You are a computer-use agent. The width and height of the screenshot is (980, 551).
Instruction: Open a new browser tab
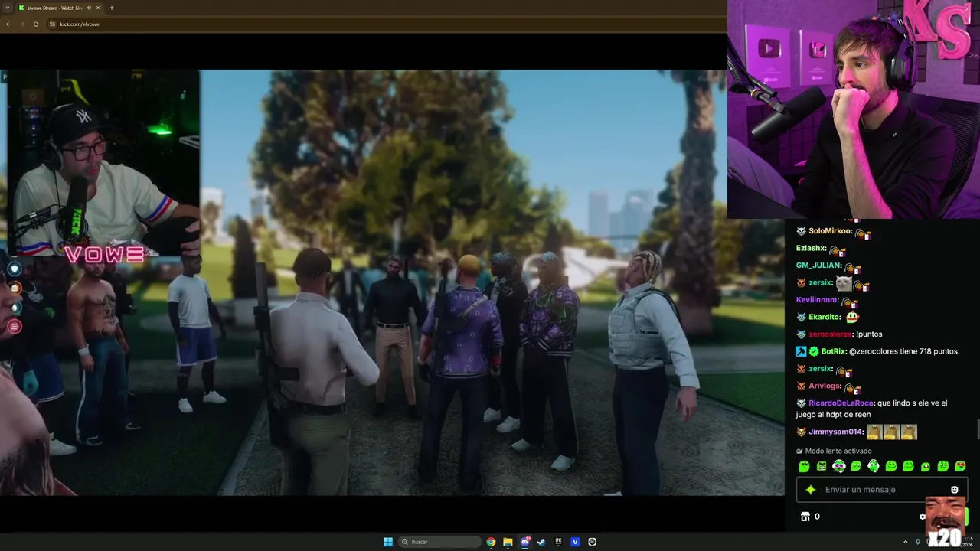coord(112,8)
